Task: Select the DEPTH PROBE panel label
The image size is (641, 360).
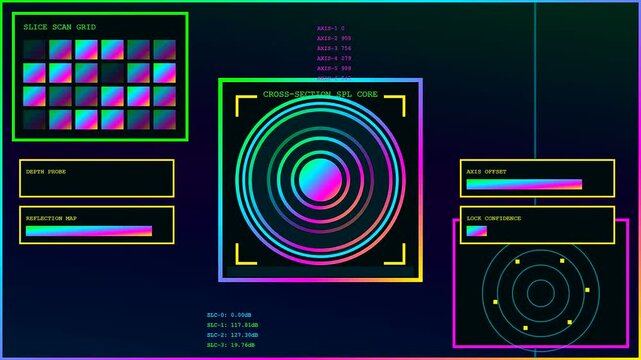Action: point(46,172)
